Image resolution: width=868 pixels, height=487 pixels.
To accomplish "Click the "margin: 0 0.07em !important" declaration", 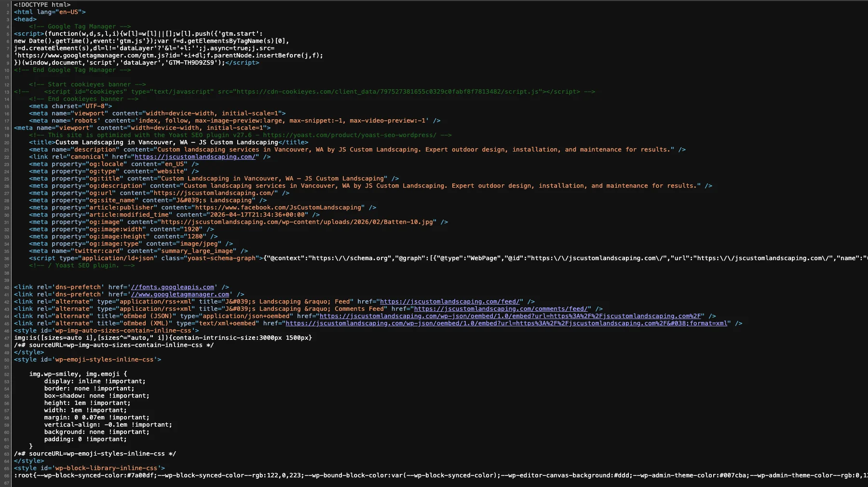I will (x=97, y=417).
